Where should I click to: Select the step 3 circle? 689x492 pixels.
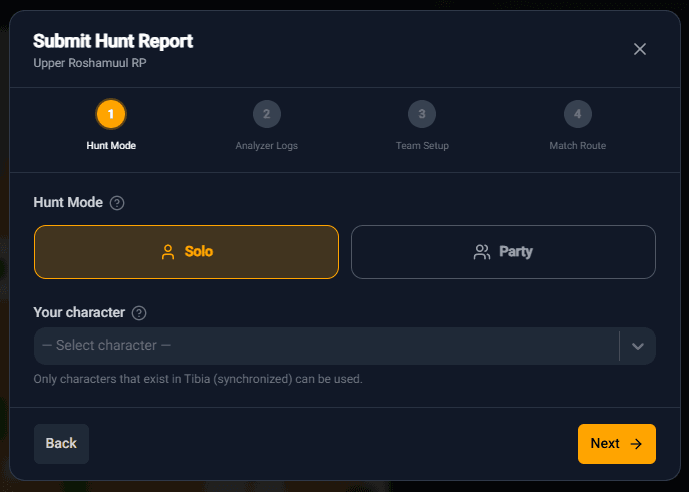[422, 114]
